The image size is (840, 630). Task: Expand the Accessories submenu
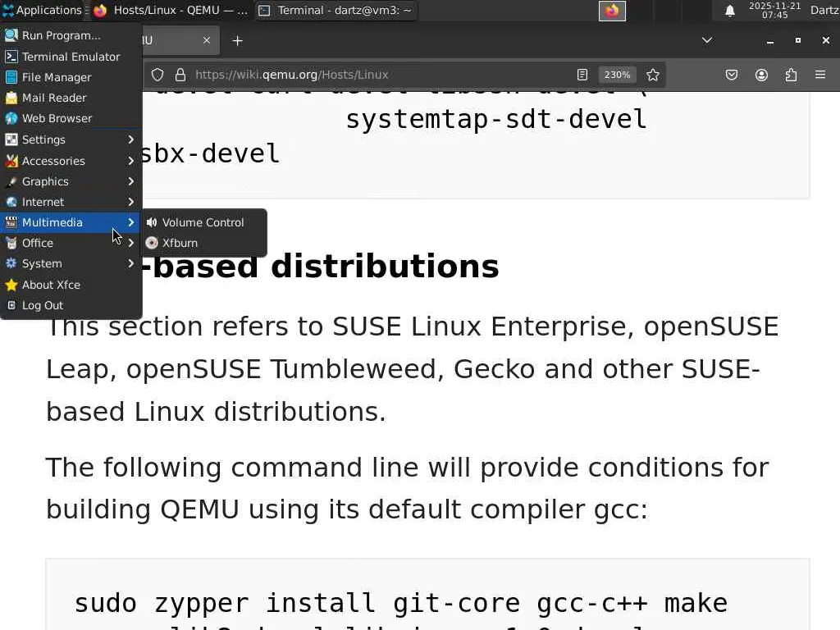click(71, 161)
